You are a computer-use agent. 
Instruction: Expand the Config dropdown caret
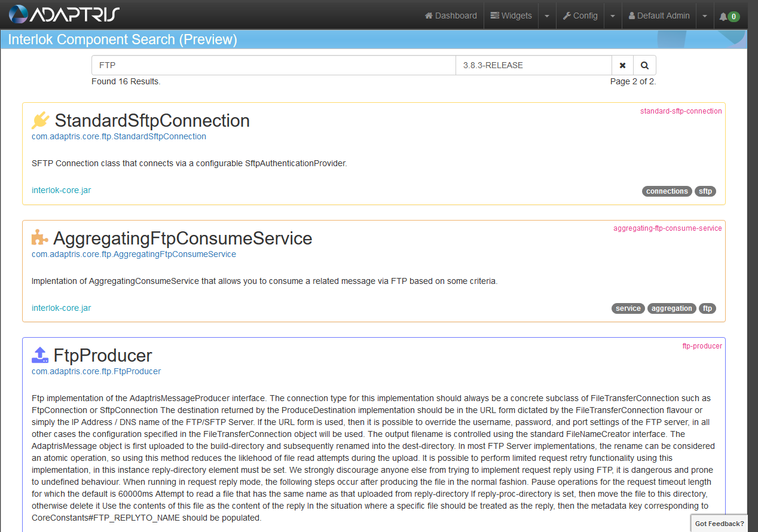click(613, 16)
